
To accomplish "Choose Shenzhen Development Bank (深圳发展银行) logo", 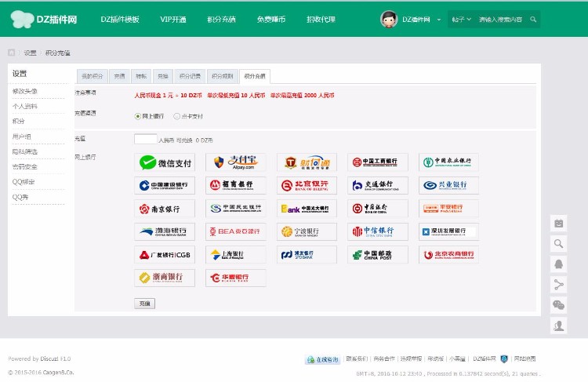I will (448, 231).
